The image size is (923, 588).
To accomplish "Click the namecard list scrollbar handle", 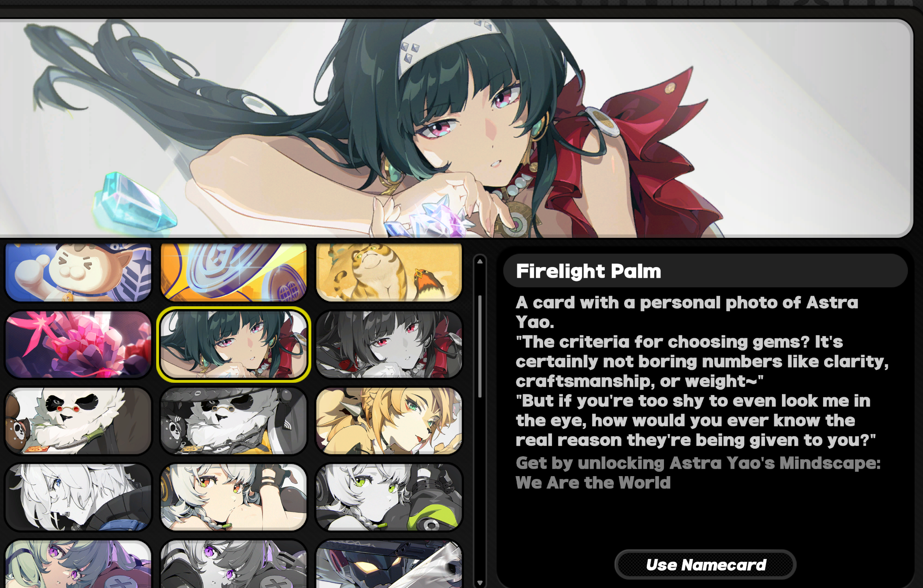I will coord(480,346).
